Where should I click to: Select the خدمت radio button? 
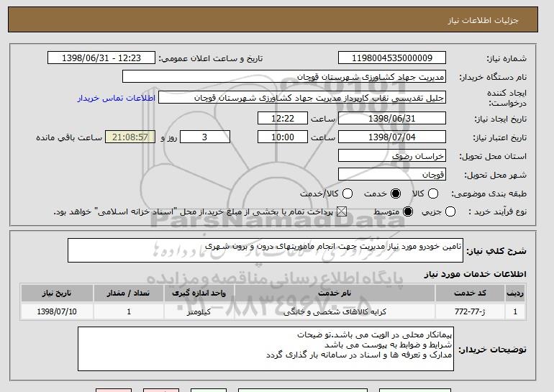(396, 193)
